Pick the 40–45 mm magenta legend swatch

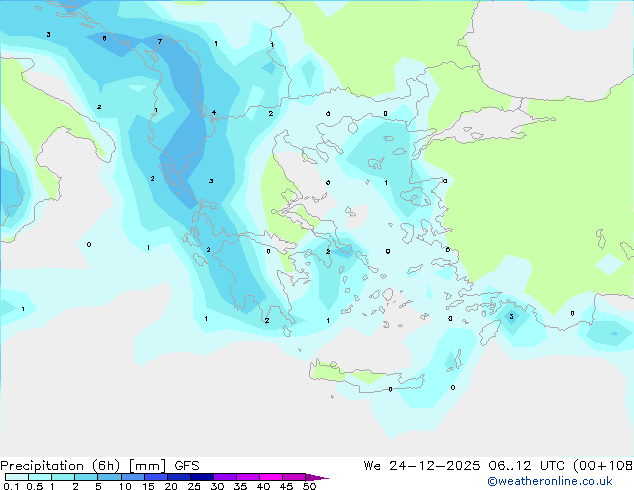pyautogui.click(x=271, y=477)
